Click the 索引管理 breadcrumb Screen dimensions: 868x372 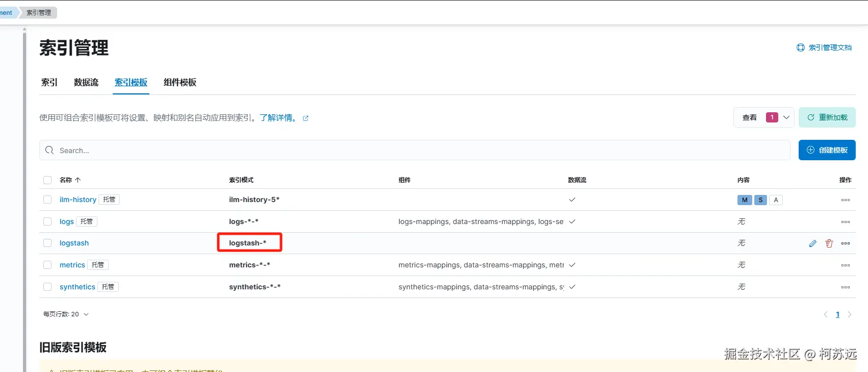pyautogui.click(x=39, y=12)
